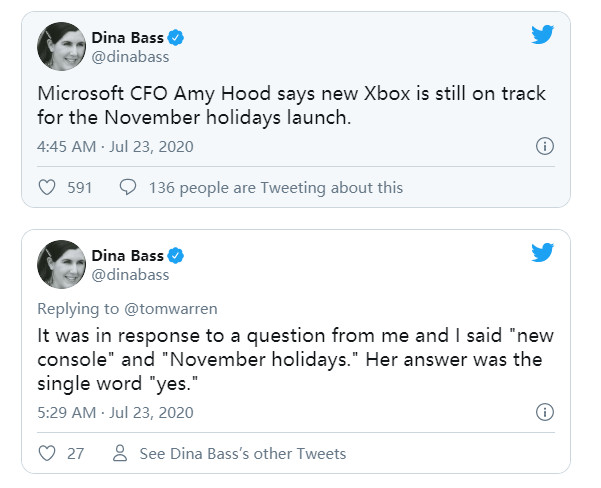Image resolution: width=601 pixels, height=488 pixels.
Task: Click @dinabass handle in first tweet
Action: 130,57
